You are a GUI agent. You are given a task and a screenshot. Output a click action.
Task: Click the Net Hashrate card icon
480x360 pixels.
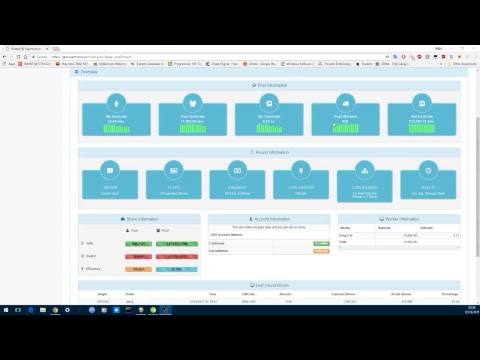click(422, 103)
